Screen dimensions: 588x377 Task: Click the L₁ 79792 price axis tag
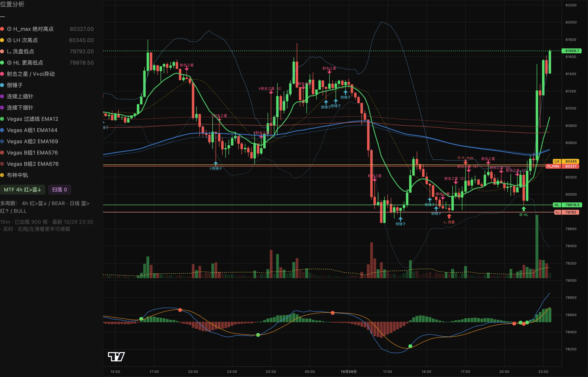click(566, 212)
